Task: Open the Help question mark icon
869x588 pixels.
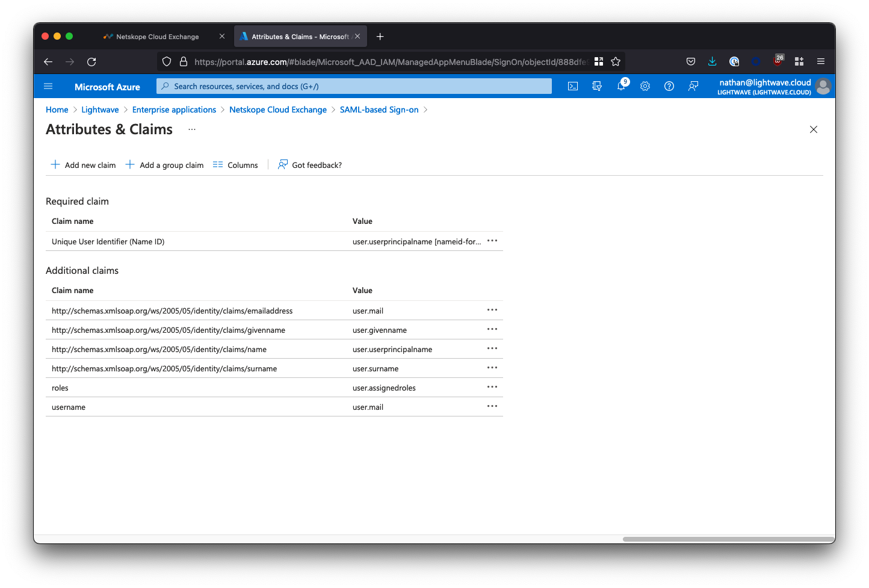Action: (x=669, y=87)
